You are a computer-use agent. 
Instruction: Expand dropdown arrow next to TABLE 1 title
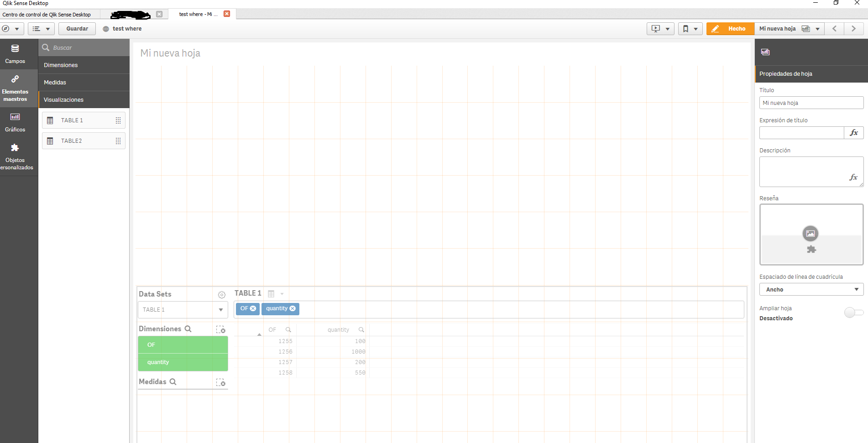click(x=282, y=294)
